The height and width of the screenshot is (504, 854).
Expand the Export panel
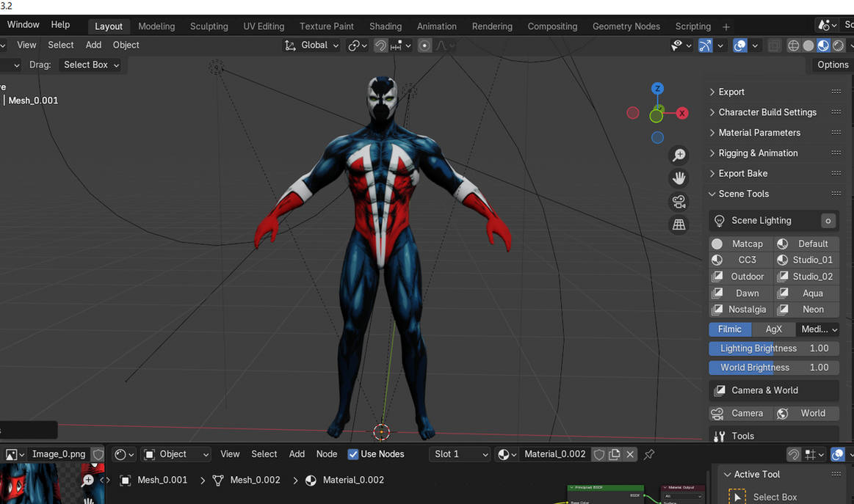pyautogui.click(x=731, y=92)
